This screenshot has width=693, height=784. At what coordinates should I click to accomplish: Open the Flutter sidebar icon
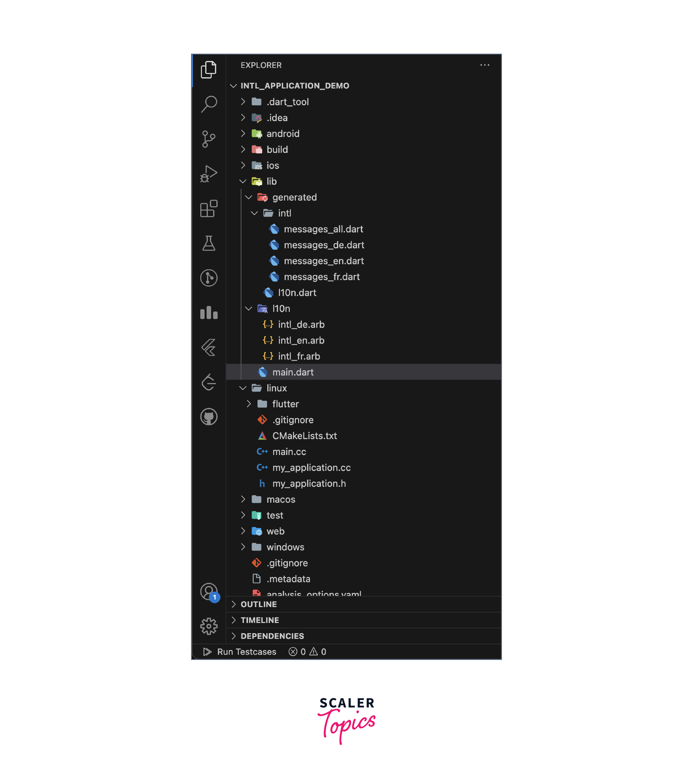click(209, 348)
